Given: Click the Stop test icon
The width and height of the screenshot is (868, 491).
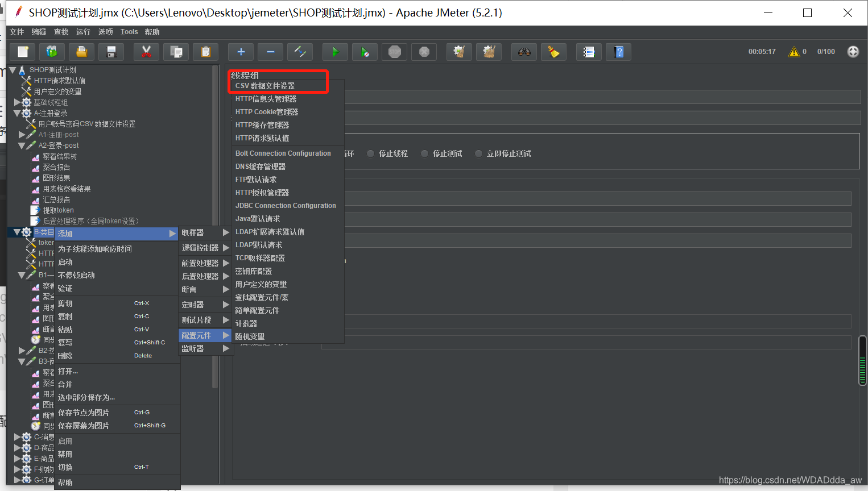Looking at the screenshot, I should [x=394, y=52].
